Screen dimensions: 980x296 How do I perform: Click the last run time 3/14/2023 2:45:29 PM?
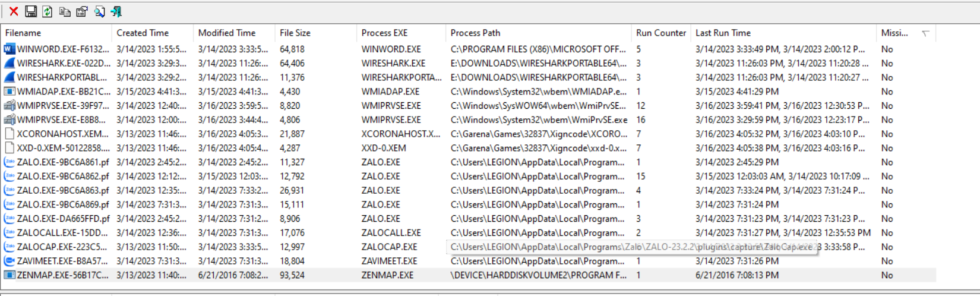(x=737, y=162)
